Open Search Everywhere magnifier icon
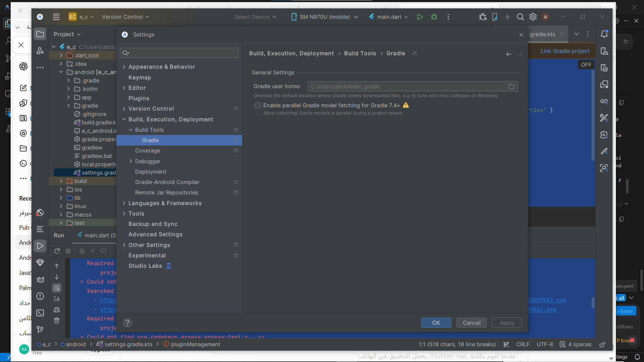 coord(520,17)
